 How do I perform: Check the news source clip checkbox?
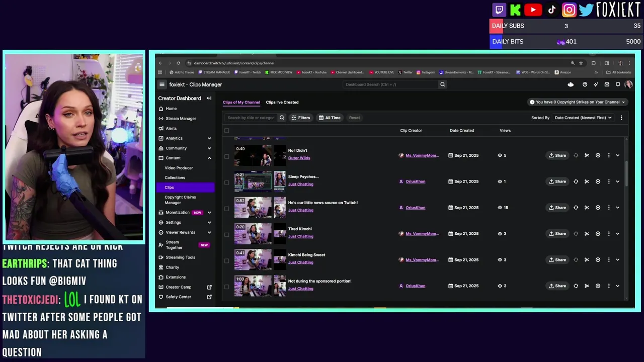tap(226, 209)
